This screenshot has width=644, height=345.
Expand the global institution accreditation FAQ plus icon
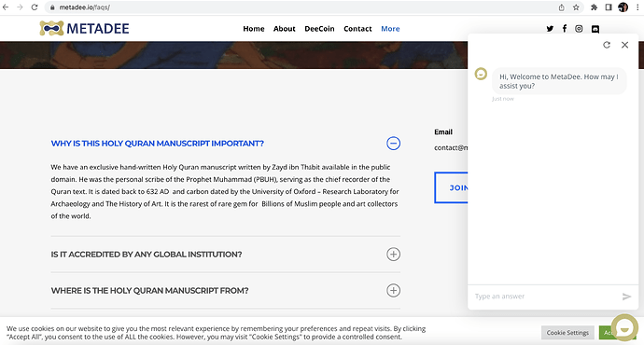pyautogui.click(x=393, y=255)
